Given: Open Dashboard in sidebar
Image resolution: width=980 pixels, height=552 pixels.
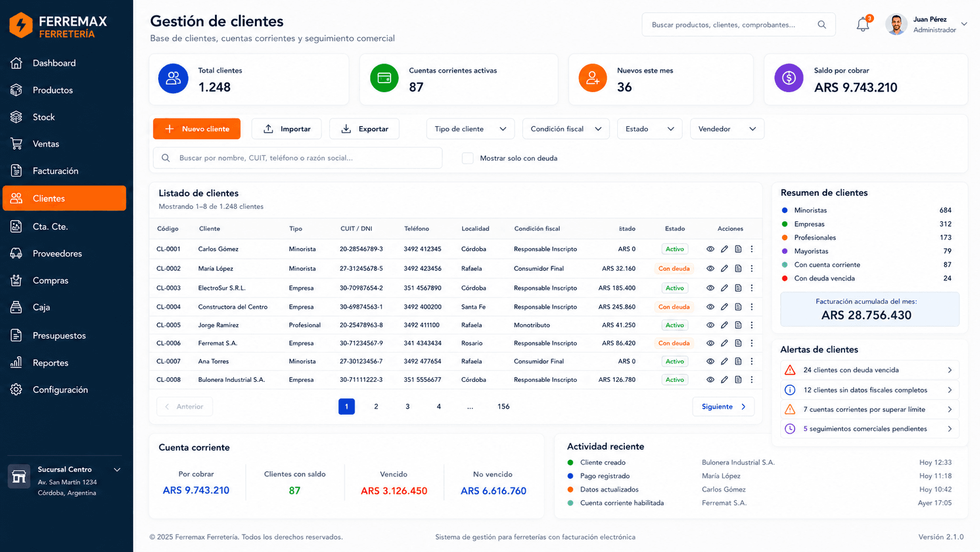Looking at the screenshot, I should pyautogui.click(x=64, y=63).
